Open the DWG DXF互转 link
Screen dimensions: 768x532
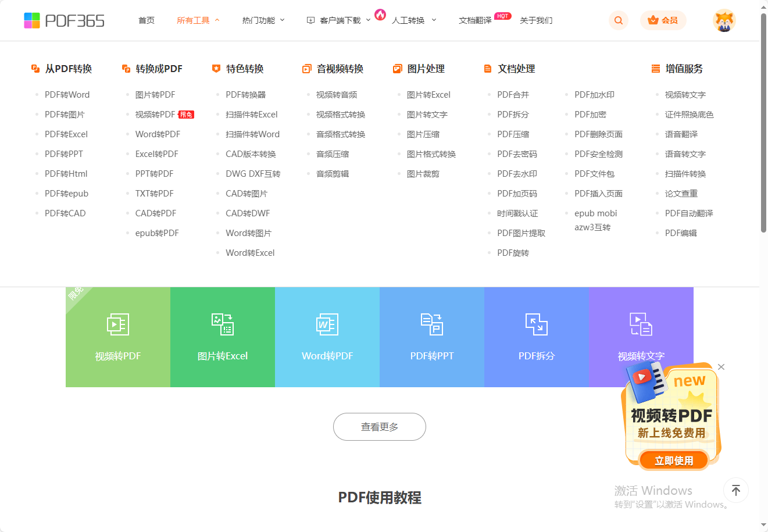[253, 174]
